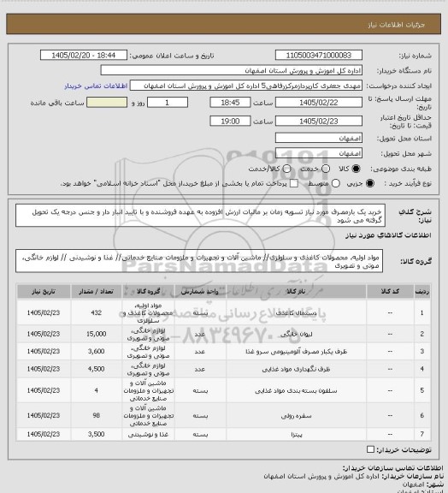This screenshot has width=448, height=493.
Task: Click the price validity date 1405/02/23 field
Action: (319, 121)
